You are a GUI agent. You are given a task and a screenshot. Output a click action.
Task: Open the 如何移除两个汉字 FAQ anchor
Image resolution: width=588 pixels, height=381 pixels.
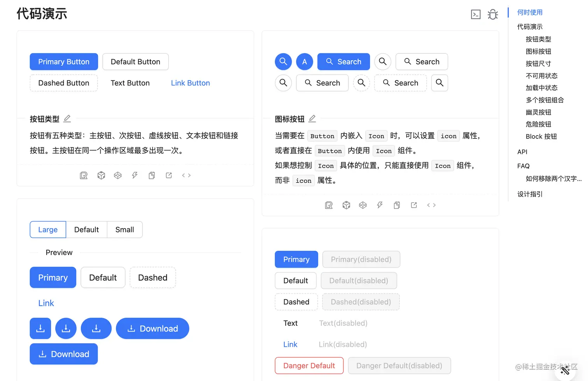point(554,179)
